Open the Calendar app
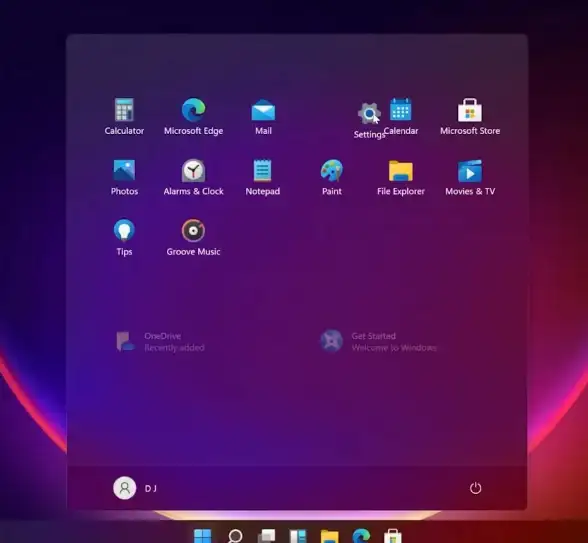This screenshot has width=588, height=543. (x=401, y=116)
